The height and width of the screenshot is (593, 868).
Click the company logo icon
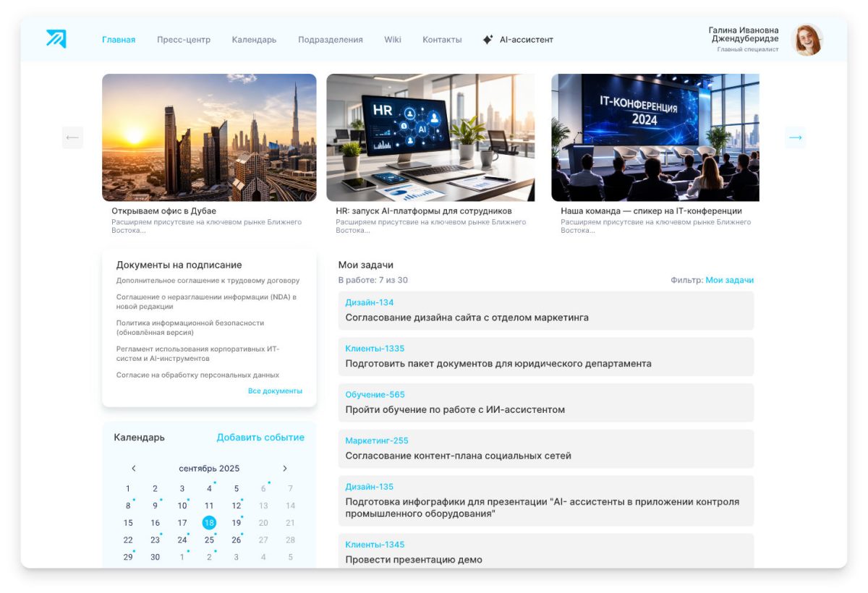(56, 40)
